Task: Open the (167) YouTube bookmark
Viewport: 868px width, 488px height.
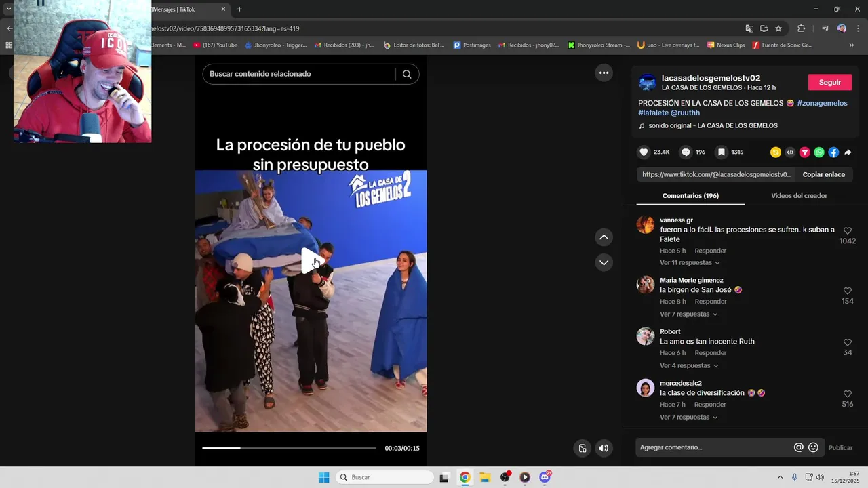Action: [216, 45]
